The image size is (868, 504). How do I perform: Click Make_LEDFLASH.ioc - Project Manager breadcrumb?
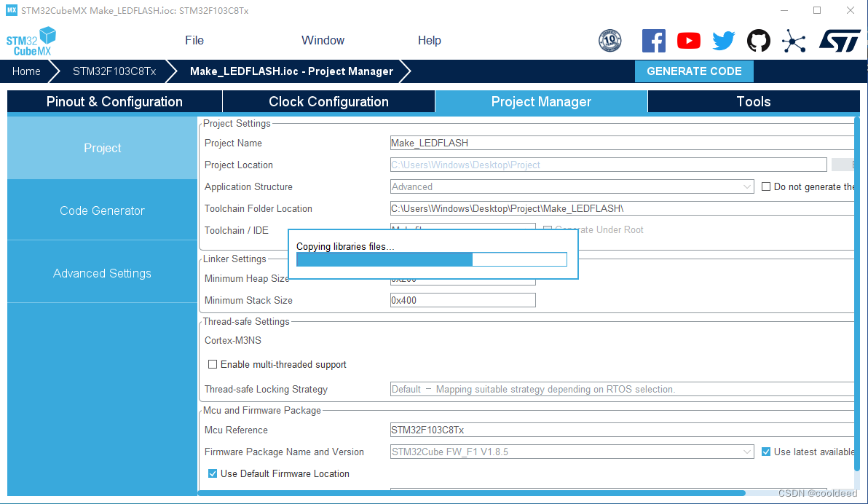291,71
